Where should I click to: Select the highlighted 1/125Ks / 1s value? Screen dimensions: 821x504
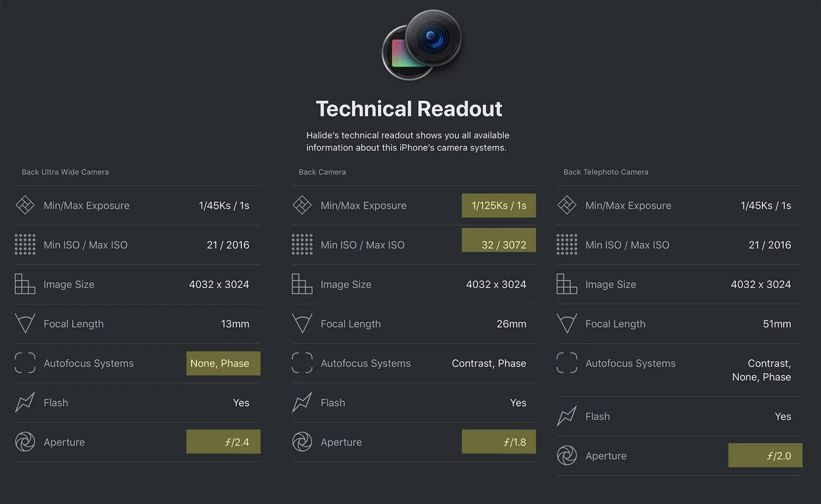(x=499, y=206)
